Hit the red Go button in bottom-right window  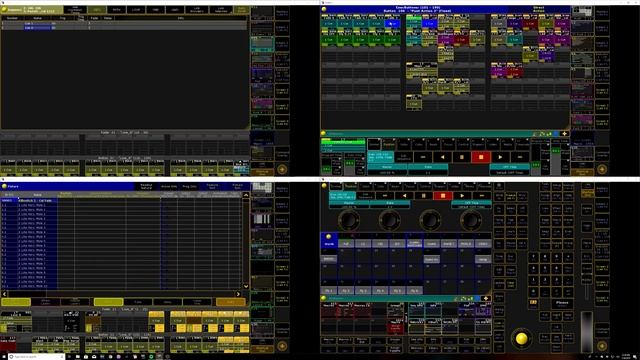[443, 196]
